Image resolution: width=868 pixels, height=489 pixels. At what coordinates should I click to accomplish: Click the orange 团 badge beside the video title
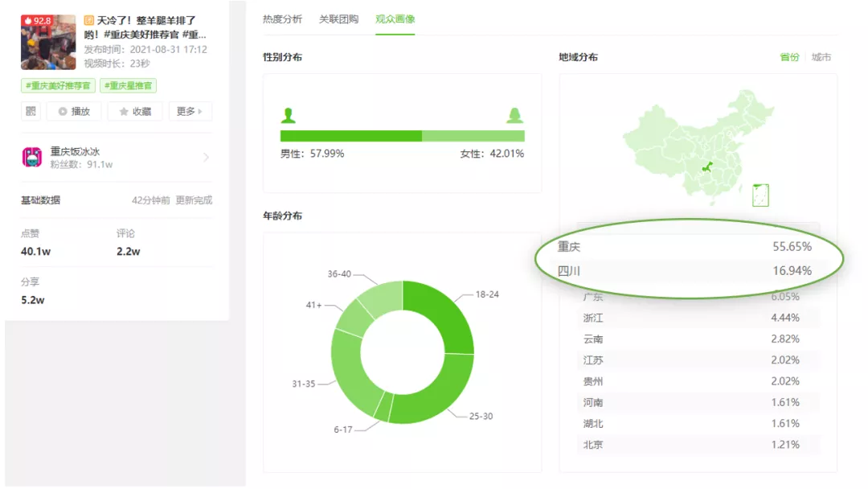click(88, 18)
